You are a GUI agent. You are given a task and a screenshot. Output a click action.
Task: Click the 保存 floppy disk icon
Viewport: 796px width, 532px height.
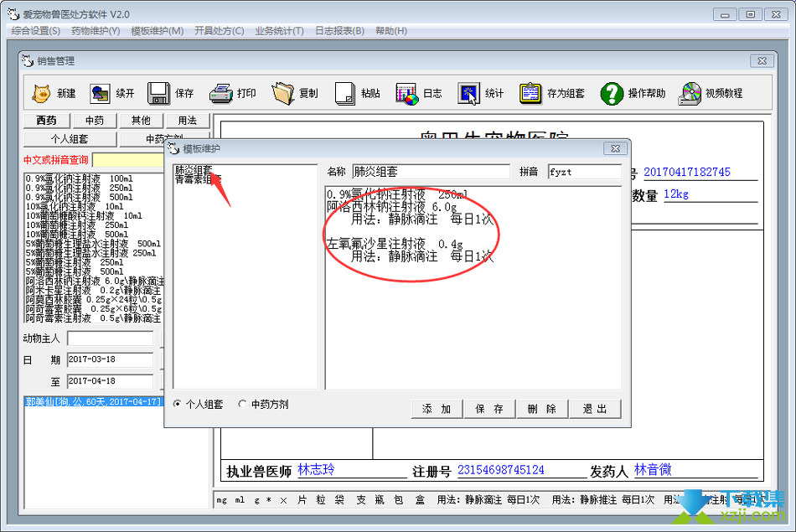pyautogui.click(x=158, y=93)
